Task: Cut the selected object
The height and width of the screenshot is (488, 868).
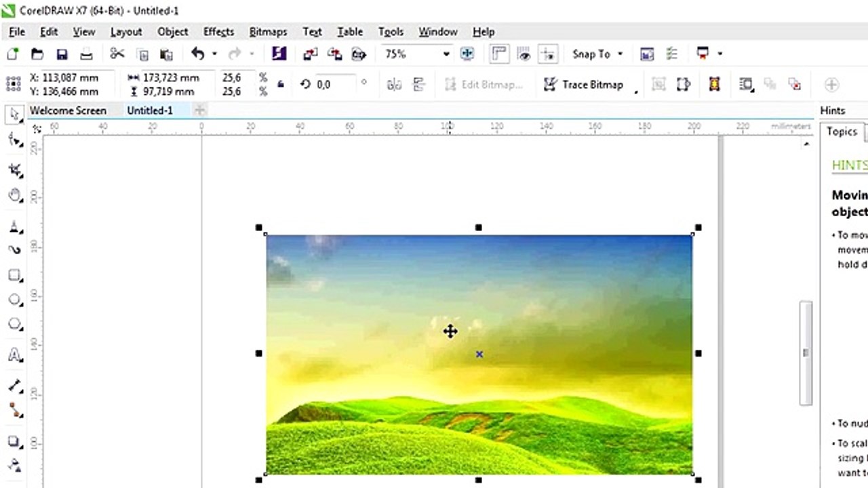Action: (117, 54)
